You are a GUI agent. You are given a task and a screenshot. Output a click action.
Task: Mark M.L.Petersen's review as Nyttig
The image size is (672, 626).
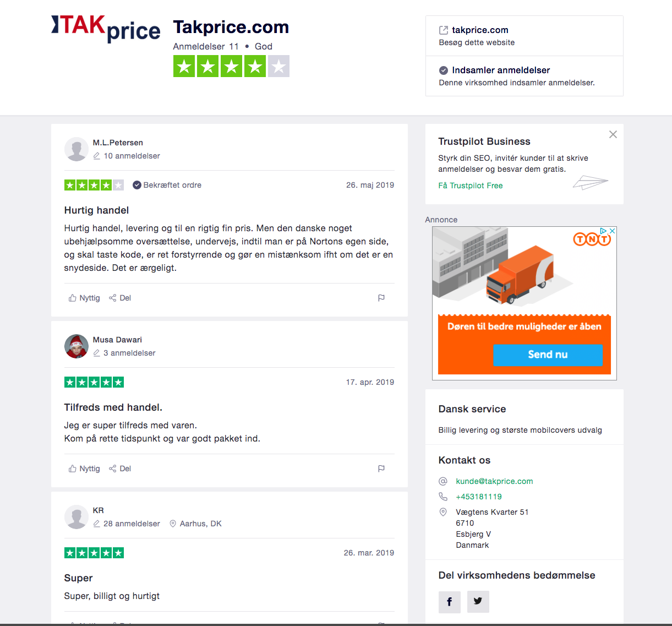tap(84, 298)
